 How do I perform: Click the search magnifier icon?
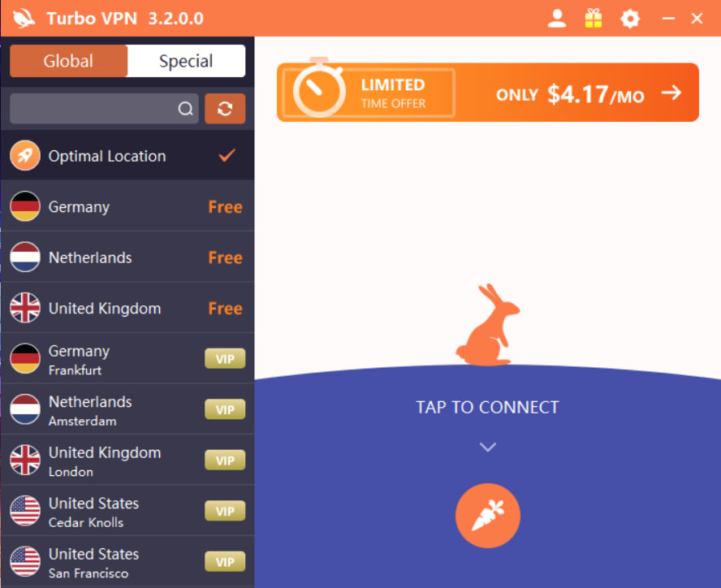pyautogui.click(x=185, y=109)
